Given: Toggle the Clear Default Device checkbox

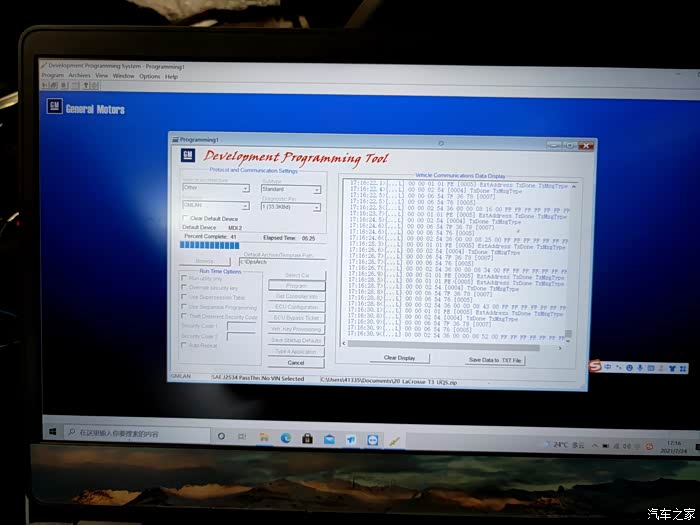Looking at the screenshot, I should pyautogui.click(x=184, y=218).
